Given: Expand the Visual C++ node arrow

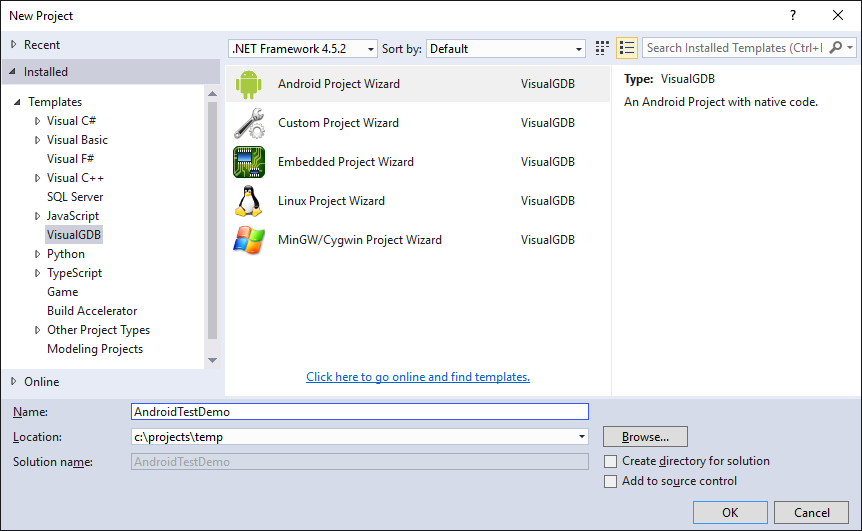Looking at the screenshot, I should click(37, 178).
